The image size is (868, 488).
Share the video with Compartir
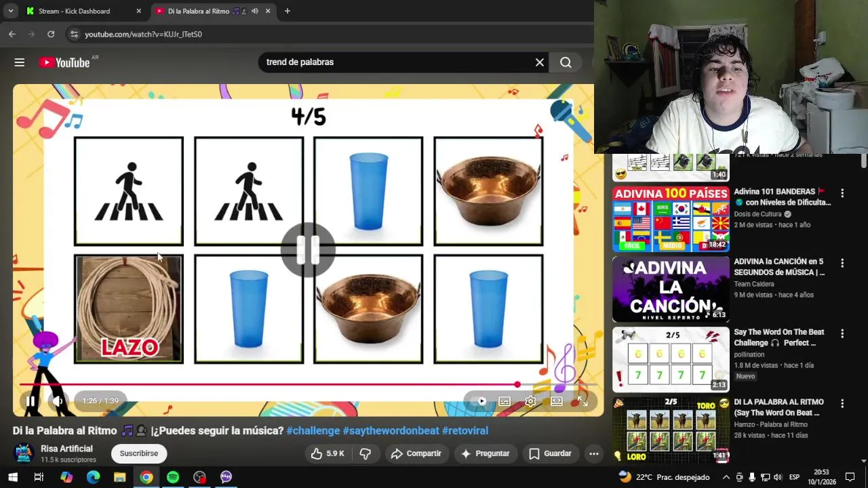tap(416, 453)
